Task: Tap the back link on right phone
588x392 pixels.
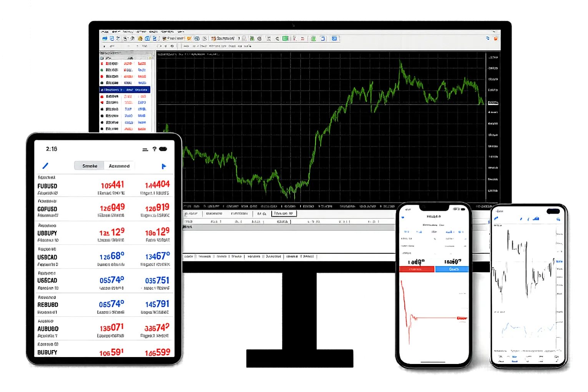Action: (500, 211)
